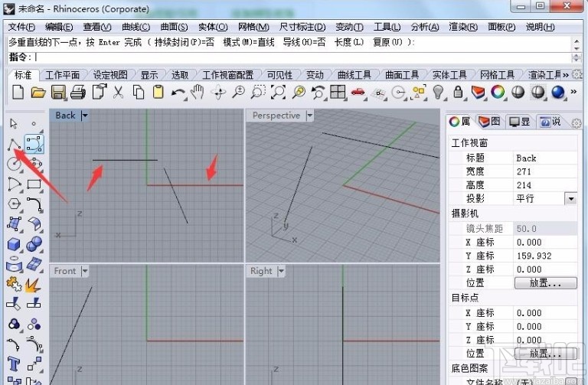Click the fillet curve icon in sidebar
588x385 pixels.
pos(34,204)
